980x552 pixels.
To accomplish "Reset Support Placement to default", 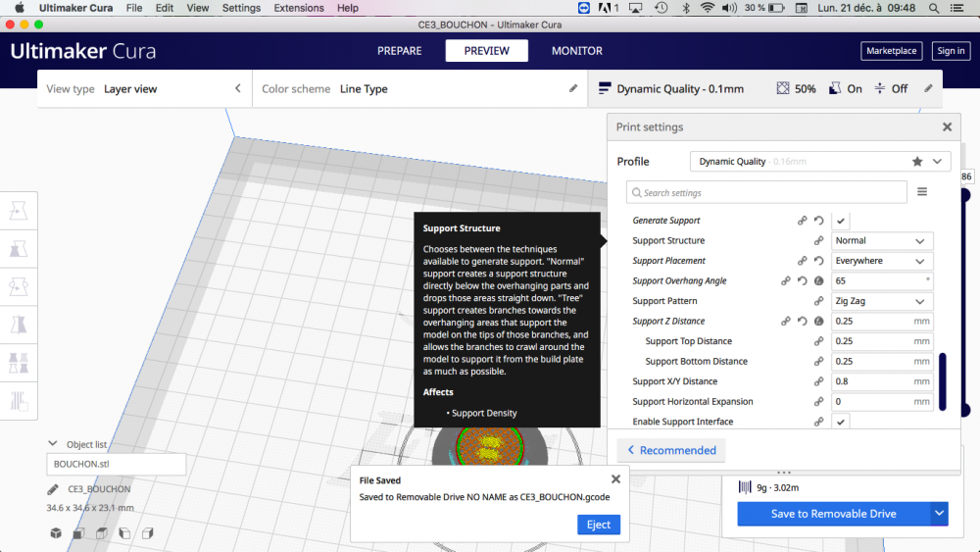I will [x=818, y=261].
